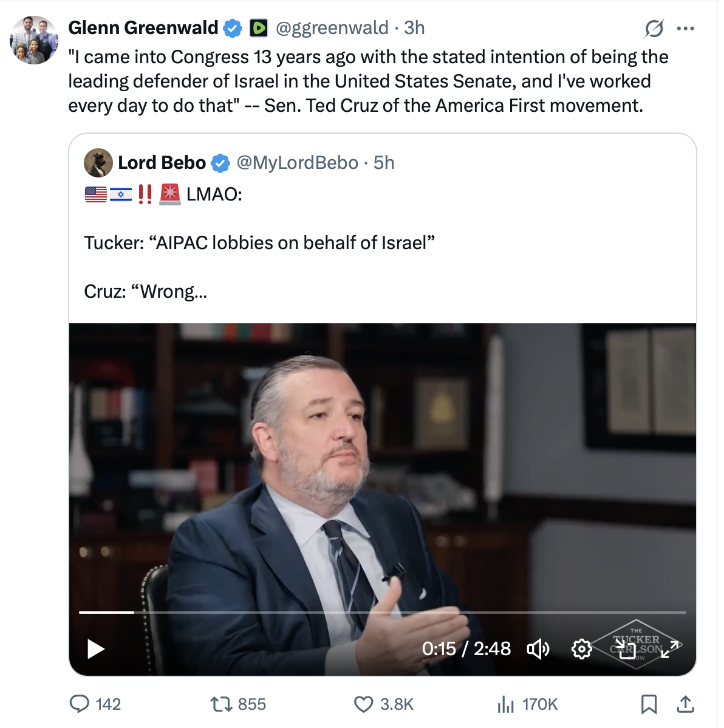Play the embedded video
Viewport: 724px width, 728px height.
point(96,648)
